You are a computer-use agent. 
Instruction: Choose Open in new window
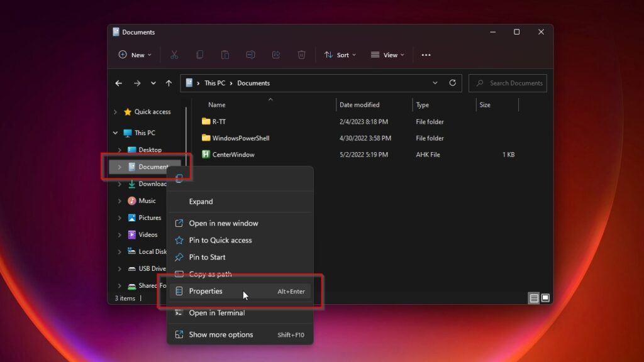pos(240,223)
